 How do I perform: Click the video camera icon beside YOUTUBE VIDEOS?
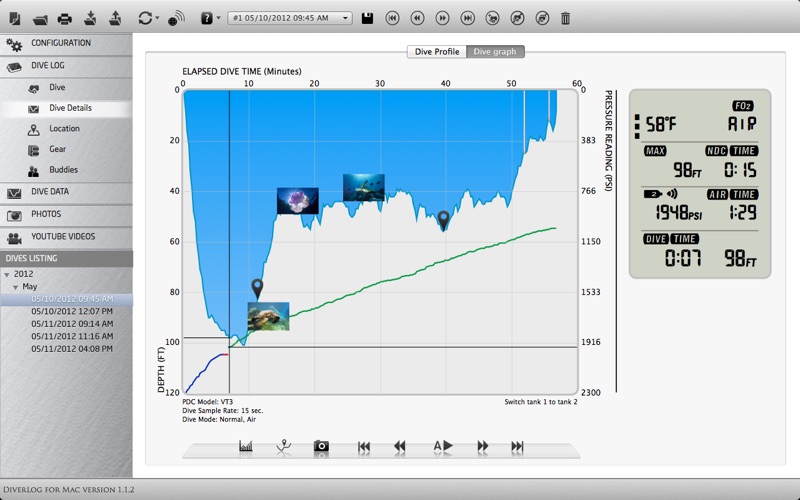14,238
